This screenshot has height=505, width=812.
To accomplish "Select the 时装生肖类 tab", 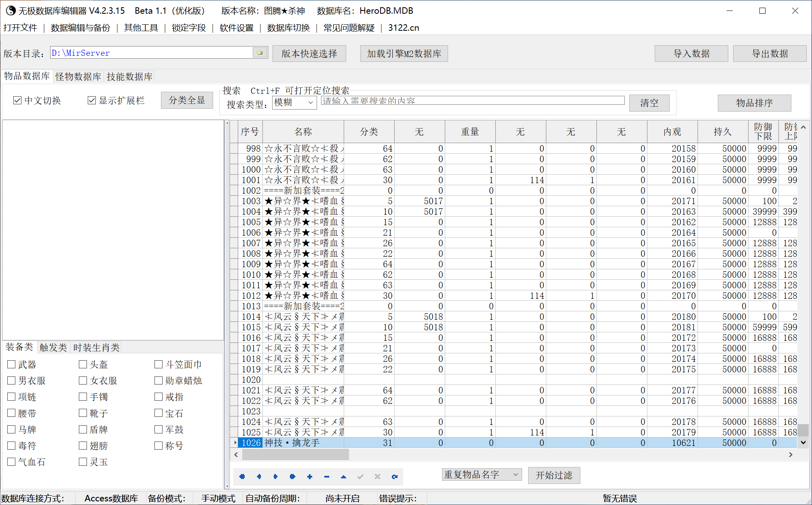I will pos(97,347).
